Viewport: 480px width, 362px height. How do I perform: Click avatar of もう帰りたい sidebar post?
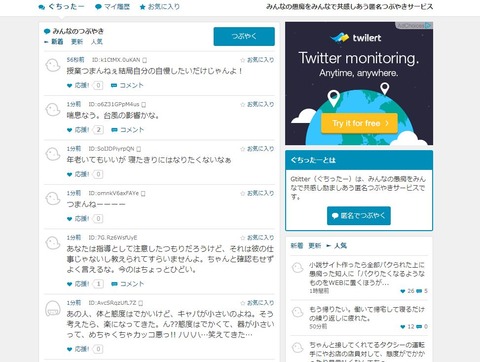pyautogui.click(x=297, y=312)
